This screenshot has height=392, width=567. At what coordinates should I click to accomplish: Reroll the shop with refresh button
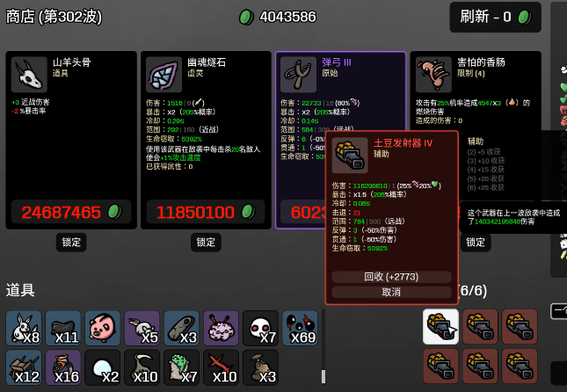coord(496,17)
